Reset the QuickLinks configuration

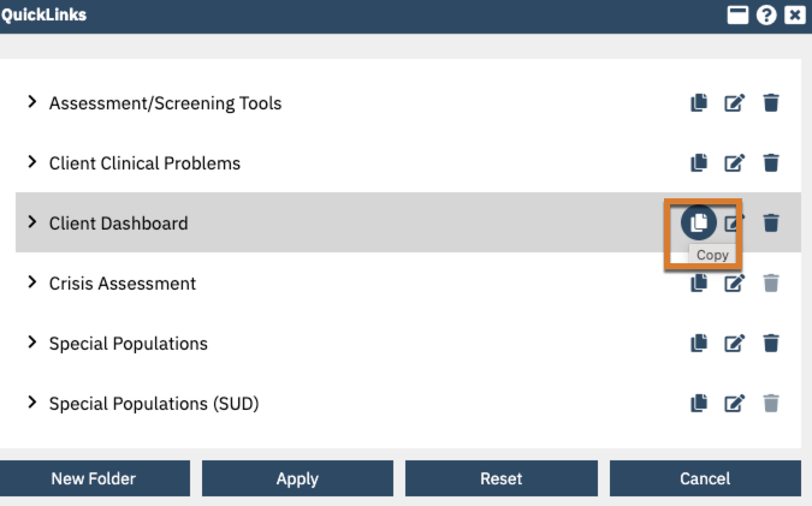coord(502,478)
